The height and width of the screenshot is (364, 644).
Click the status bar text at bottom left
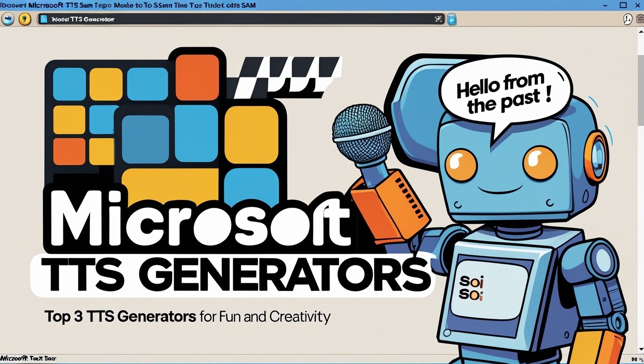28,358
